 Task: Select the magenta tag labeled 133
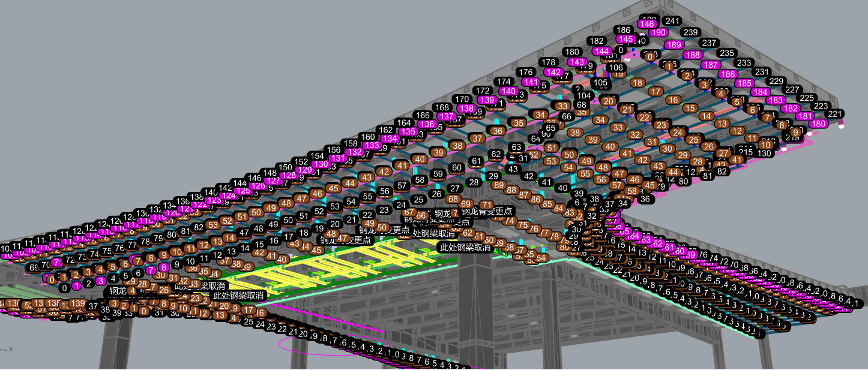[372, 145]
